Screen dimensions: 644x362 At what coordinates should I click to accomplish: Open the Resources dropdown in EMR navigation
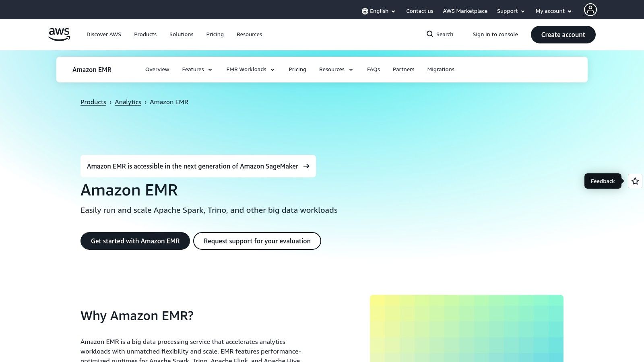[335, 69]
